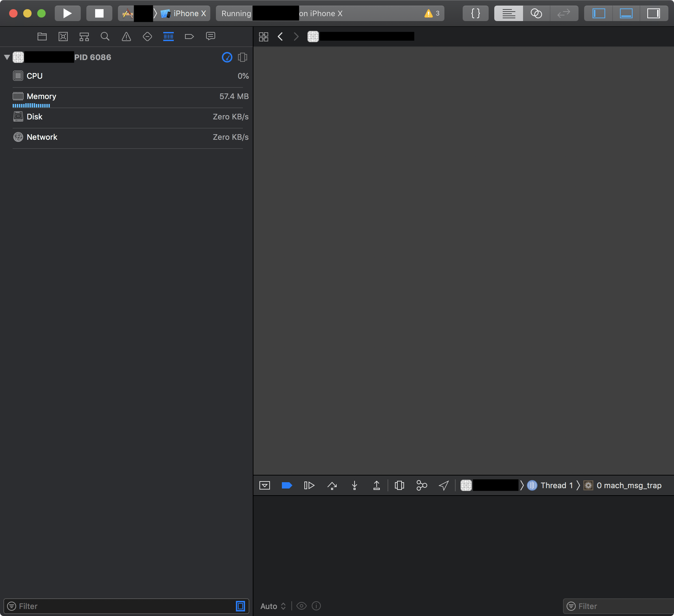
Task: Open the Find navigator
Action: pos(105,36)
